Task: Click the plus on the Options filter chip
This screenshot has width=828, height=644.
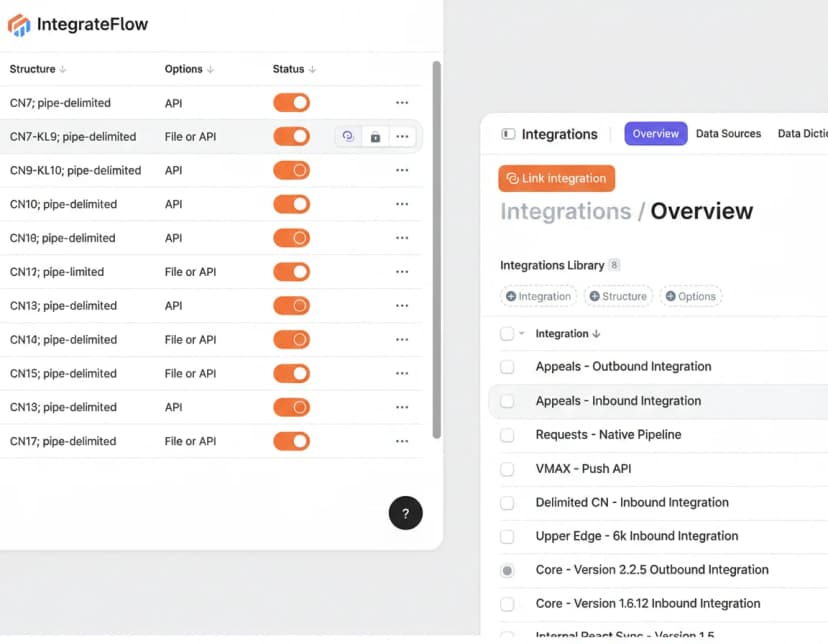Action: pos(669,296)
